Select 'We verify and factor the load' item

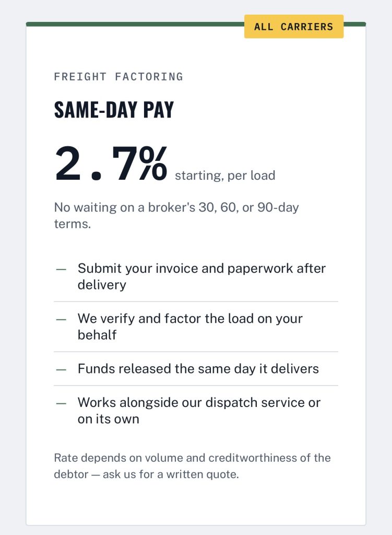[190, 327]
